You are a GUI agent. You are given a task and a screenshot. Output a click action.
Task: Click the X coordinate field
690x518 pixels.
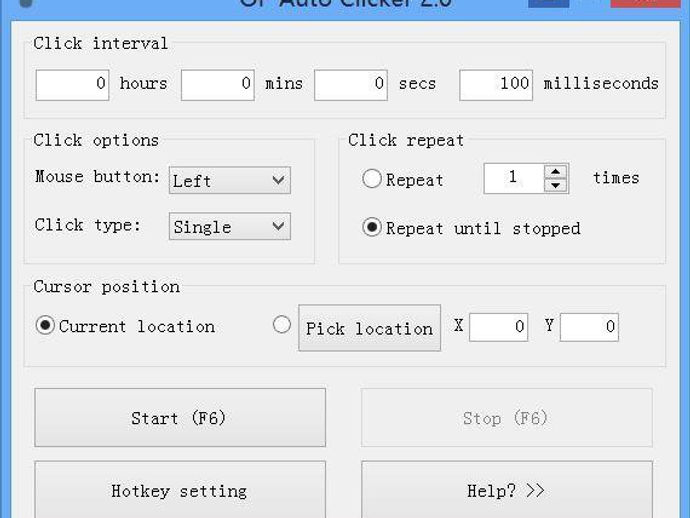(x=499, y=327)
